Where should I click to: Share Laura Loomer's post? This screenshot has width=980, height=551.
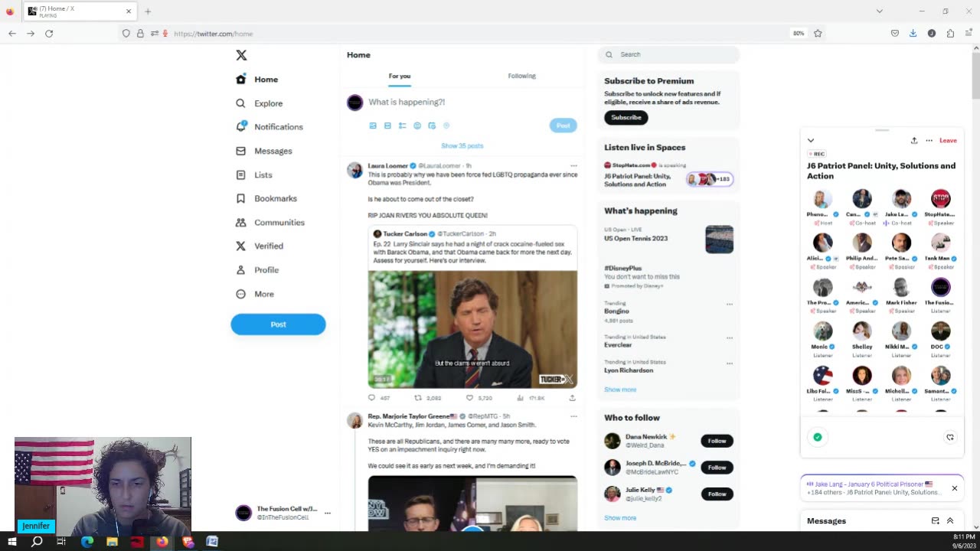click(572, 398)
